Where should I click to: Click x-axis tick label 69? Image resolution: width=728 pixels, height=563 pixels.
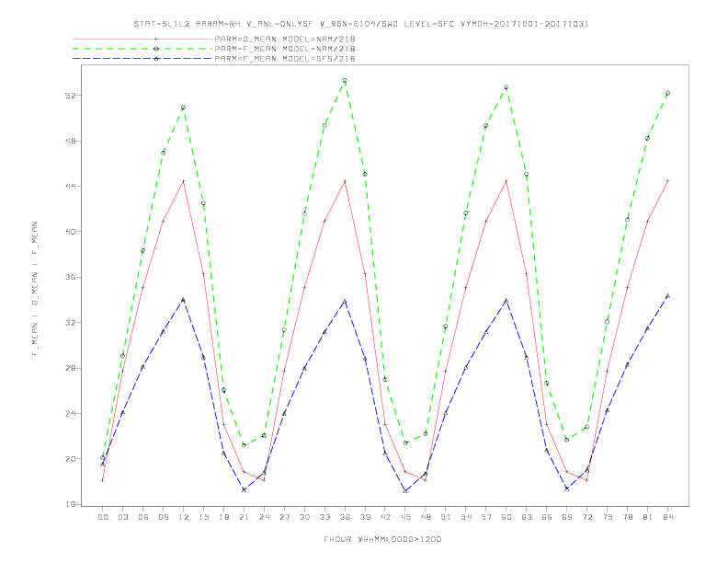pyautogui.click(x=567, y=517)
